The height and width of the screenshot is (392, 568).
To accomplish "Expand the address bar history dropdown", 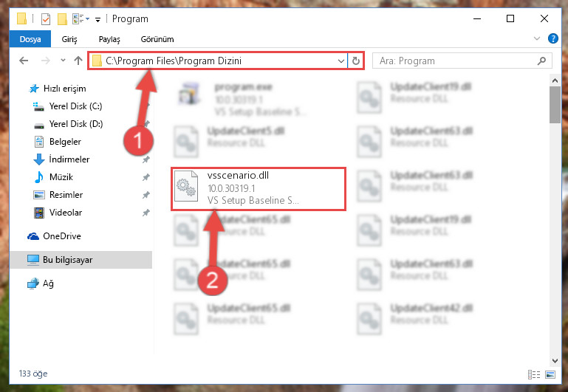I will point(341,61).
